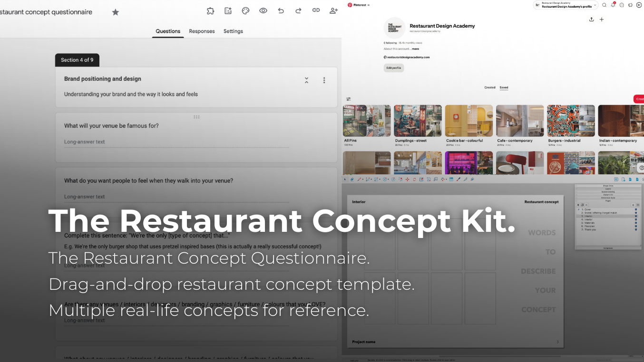Expand the Dimension Style panel
Viewport: 644px width, 362px height.
608,198
